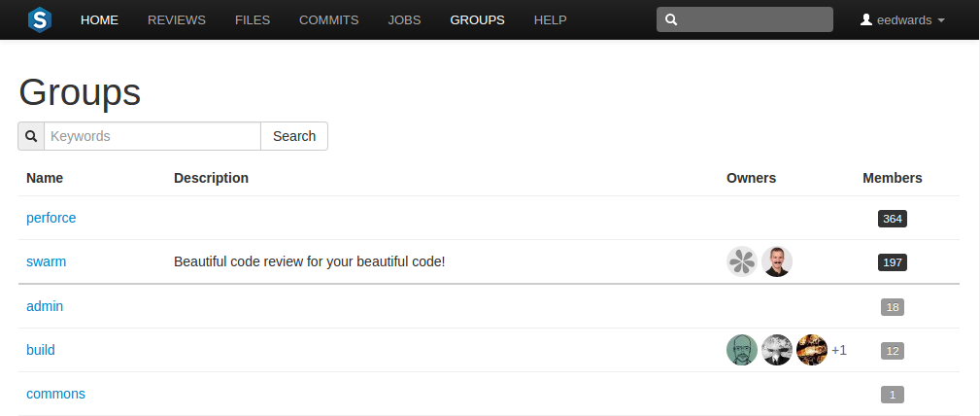Click the 18 members badge for admin

pos(893,307)
